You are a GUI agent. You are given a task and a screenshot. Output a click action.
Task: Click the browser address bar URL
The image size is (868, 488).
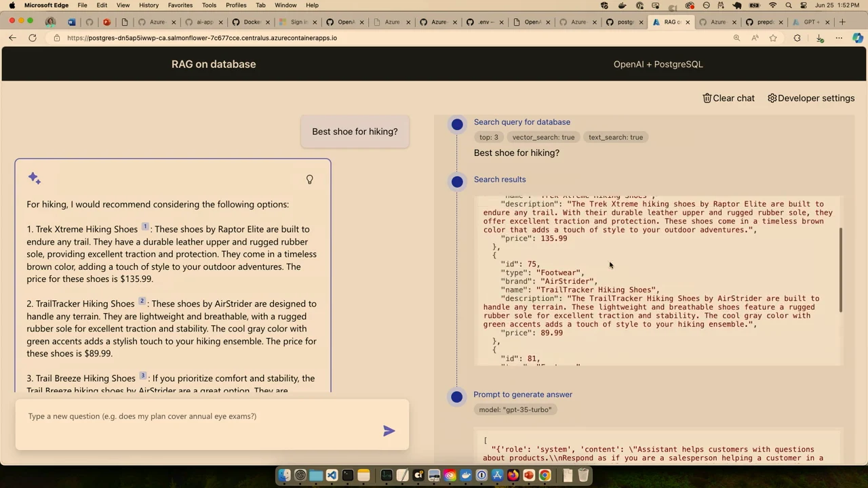(202, 38)
